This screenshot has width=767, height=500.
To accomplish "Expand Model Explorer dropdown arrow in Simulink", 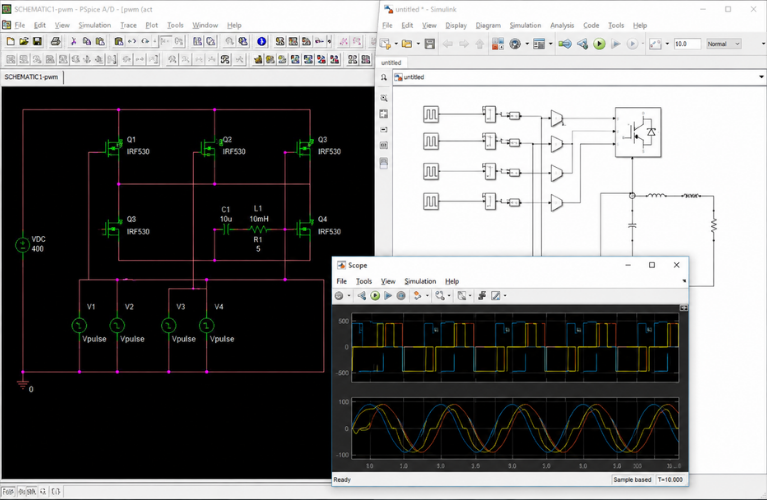I will coord(551,44).
